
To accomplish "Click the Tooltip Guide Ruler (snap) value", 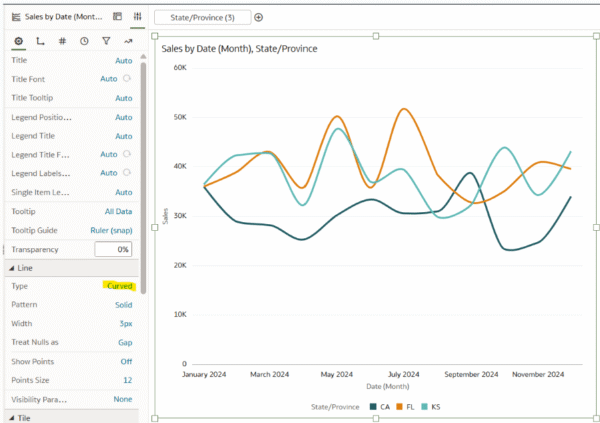I will pyautogui.click(x=111, y=230).
